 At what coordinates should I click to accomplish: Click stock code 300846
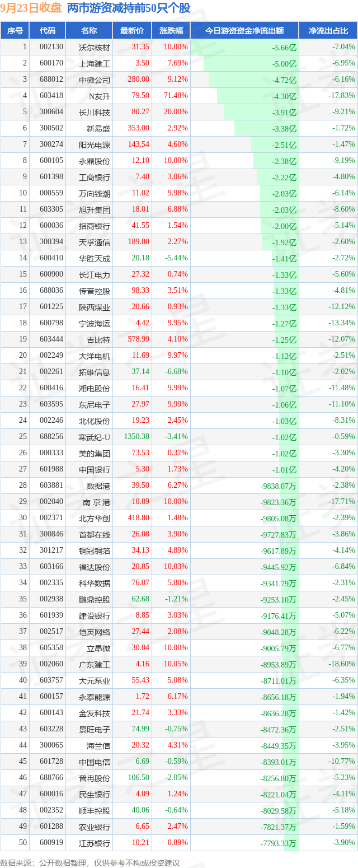(52, 534)
